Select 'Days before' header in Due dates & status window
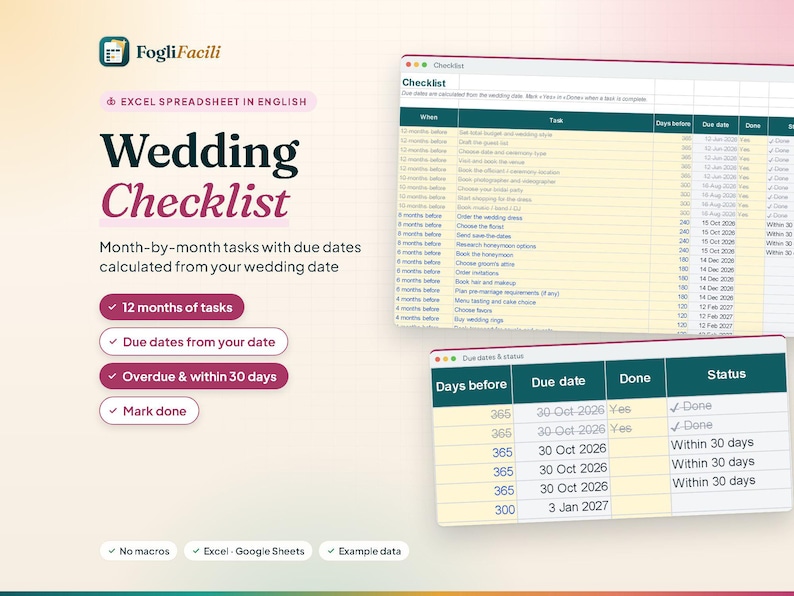The height and width of the screenshot is (596, 794). tap(471, 386)
